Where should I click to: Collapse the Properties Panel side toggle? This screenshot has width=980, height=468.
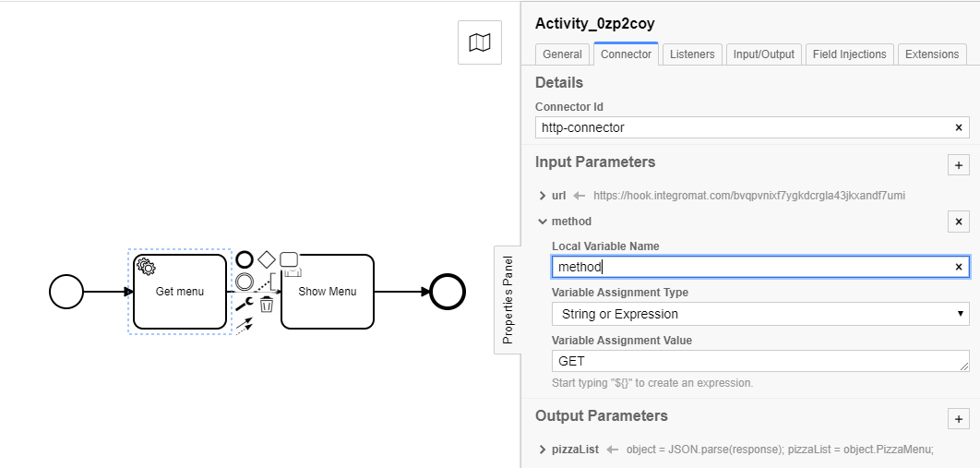tap(508, 300)
